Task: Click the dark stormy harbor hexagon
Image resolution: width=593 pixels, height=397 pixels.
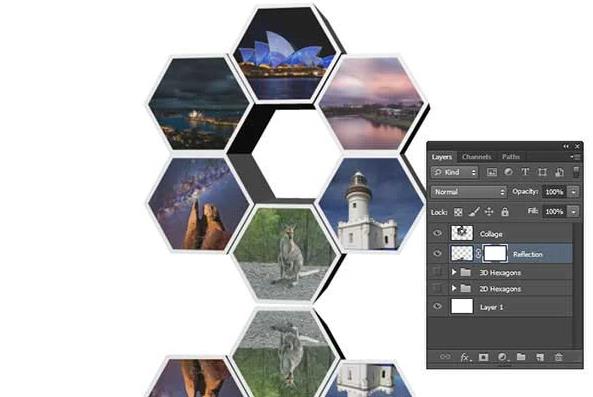Action: tap(198, 103)
